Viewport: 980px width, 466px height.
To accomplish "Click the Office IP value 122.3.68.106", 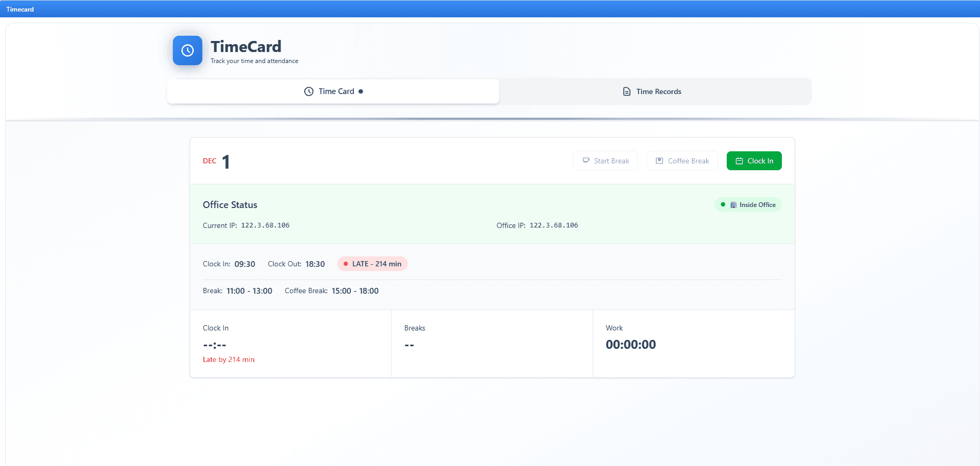I will pos(554,225).
